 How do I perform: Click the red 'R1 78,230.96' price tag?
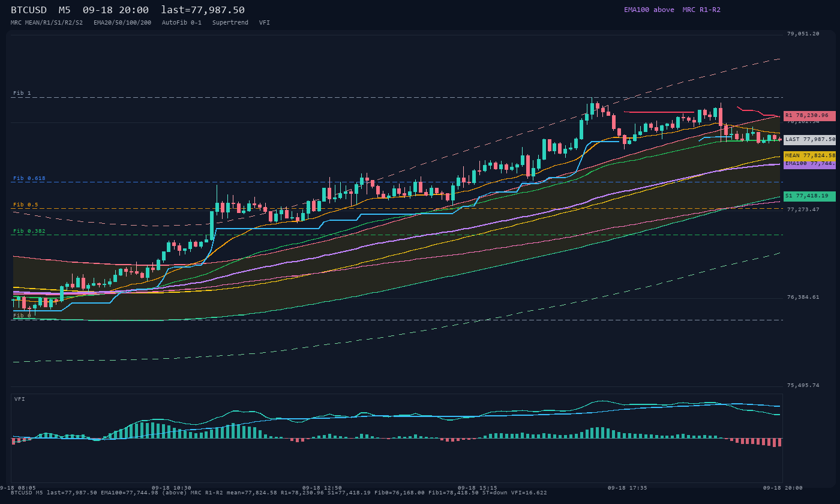click(809, 116)
